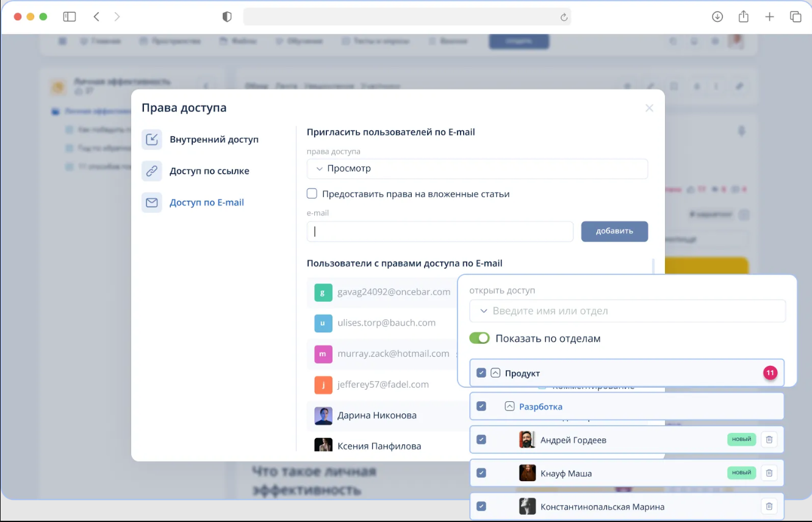Screen dimensions: 812x522
Task: Click the Разработка group label
Action: click(541, 407)
